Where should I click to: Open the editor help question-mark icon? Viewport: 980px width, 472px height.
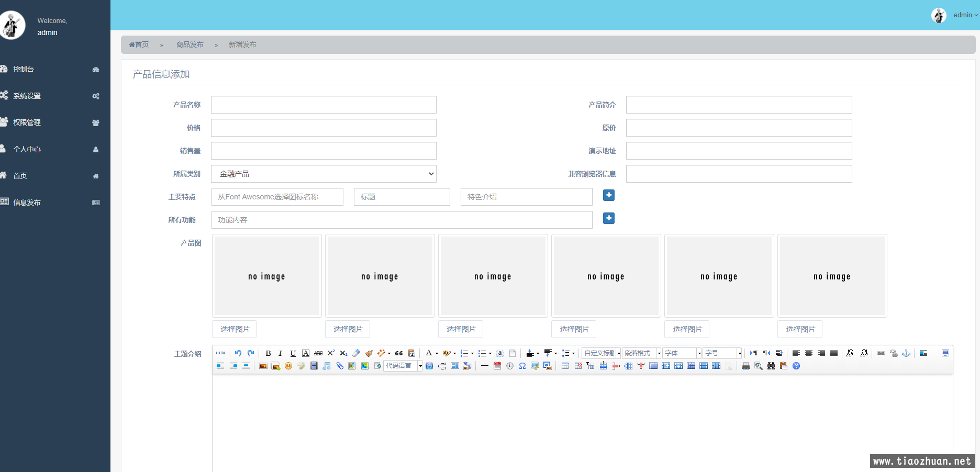(796, 366)
